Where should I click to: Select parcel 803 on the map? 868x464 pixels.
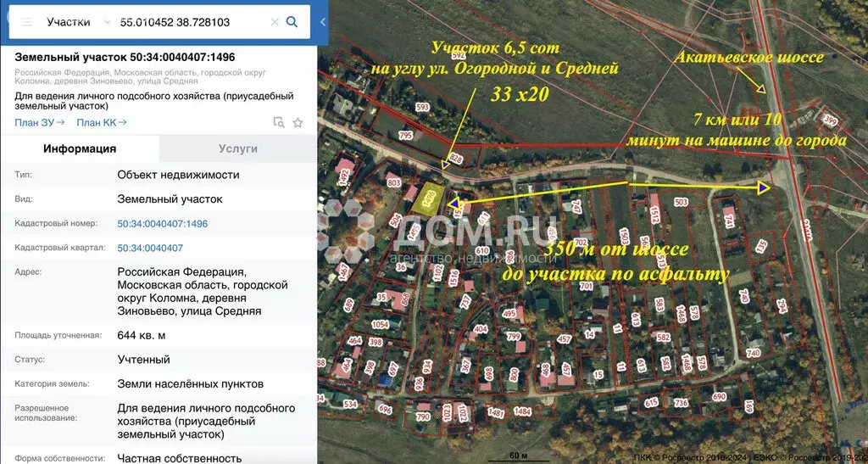point(393,182)
